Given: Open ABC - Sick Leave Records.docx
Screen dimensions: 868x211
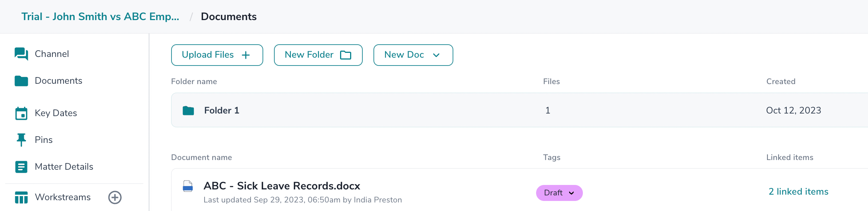Looking at the screenshot, I should pyautogui.click(x=282, y=186).
